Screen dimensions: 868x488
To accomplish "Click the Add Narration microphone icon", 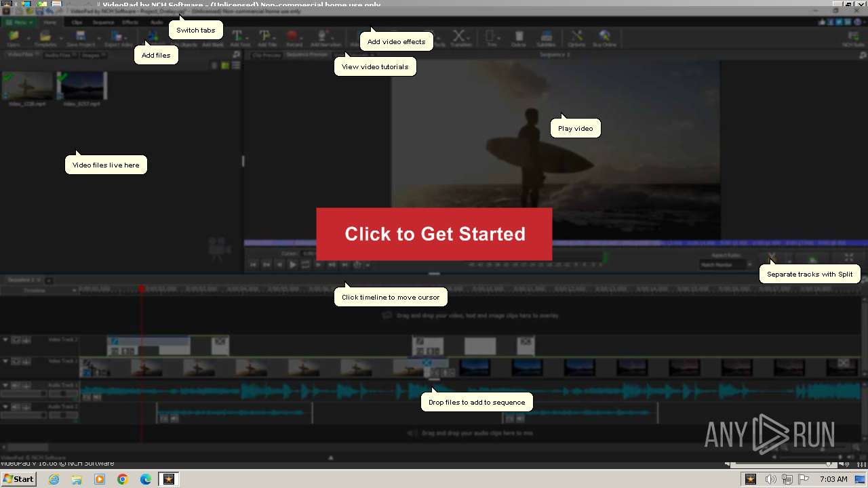I will (x=325, y=39).
